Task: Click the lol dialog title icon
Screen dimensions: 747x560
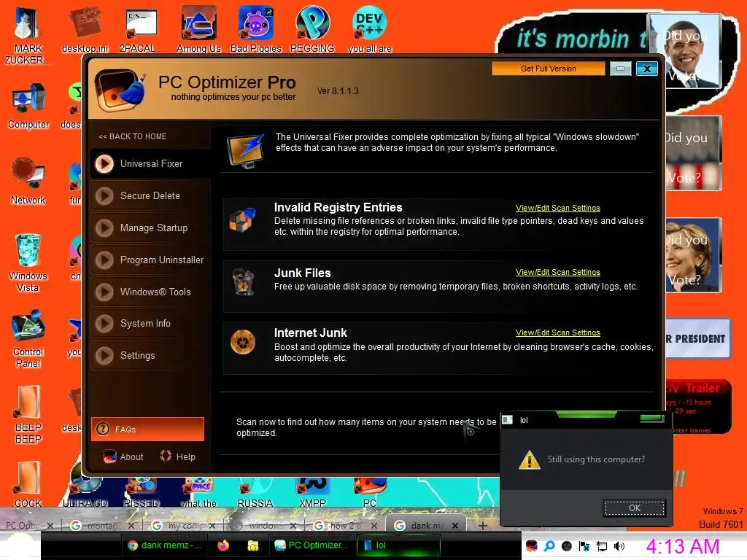Action: tap(508, 420)
